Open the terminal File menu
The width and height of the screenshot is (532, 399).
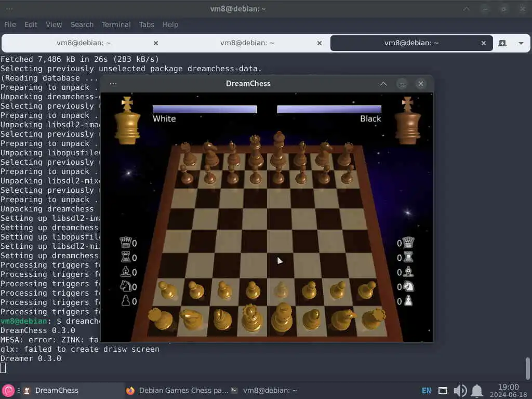[10, 24]
